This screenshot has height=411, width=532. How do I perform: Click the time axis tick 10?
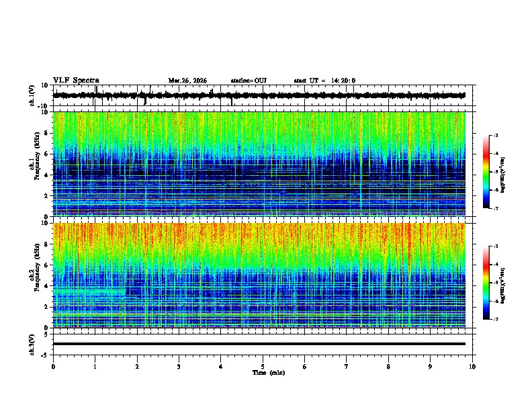pyautogui.click(x=472, y=367)
